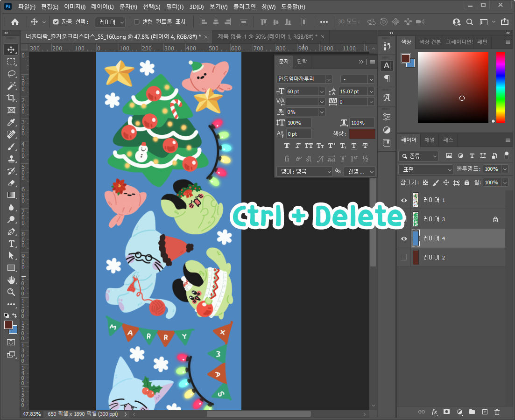
Task: Select the Lasso tool
Action: click(11, 74)
